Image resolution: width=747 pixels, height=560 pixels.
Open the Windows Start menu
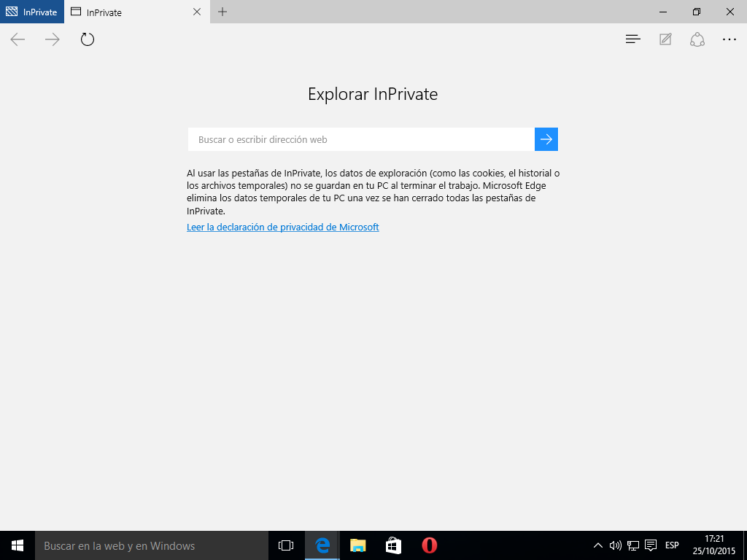[x=18, y=545]
